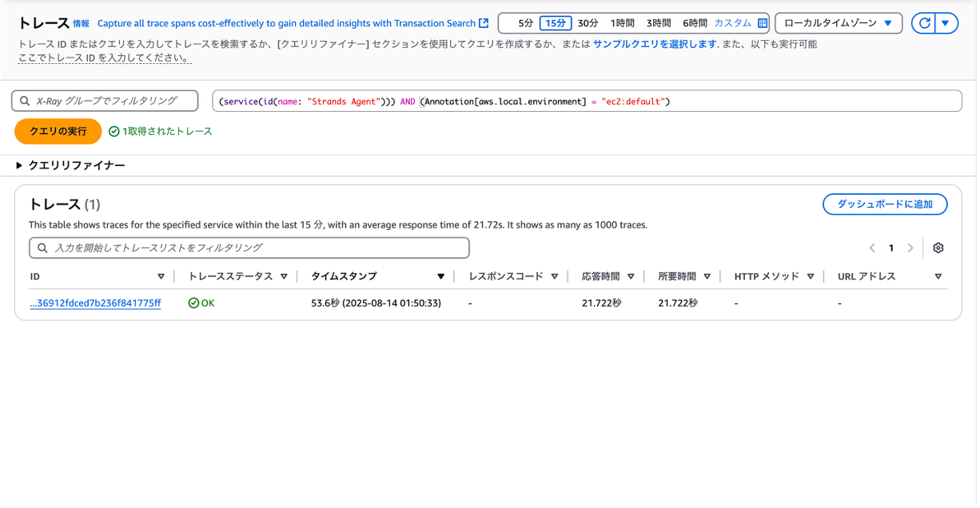Sort by the ID column arrow
Viewport: 980px width, 508px height.
161,276
